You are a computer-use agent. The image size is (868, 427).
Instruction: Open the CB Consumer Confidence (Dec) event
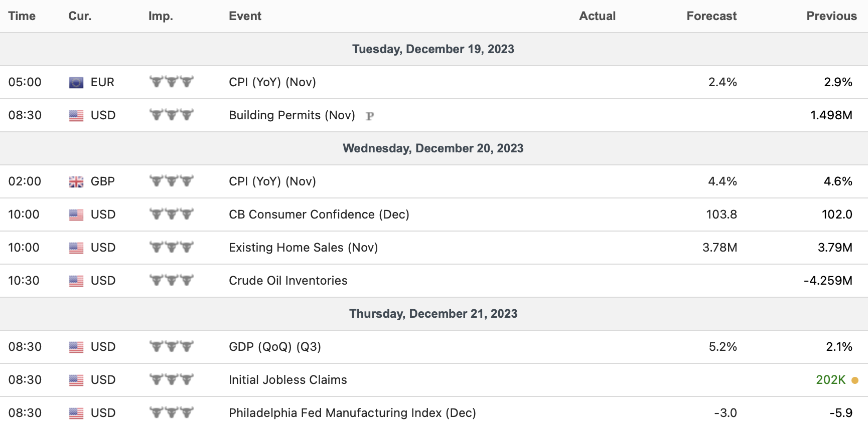[x=319, y=215]
